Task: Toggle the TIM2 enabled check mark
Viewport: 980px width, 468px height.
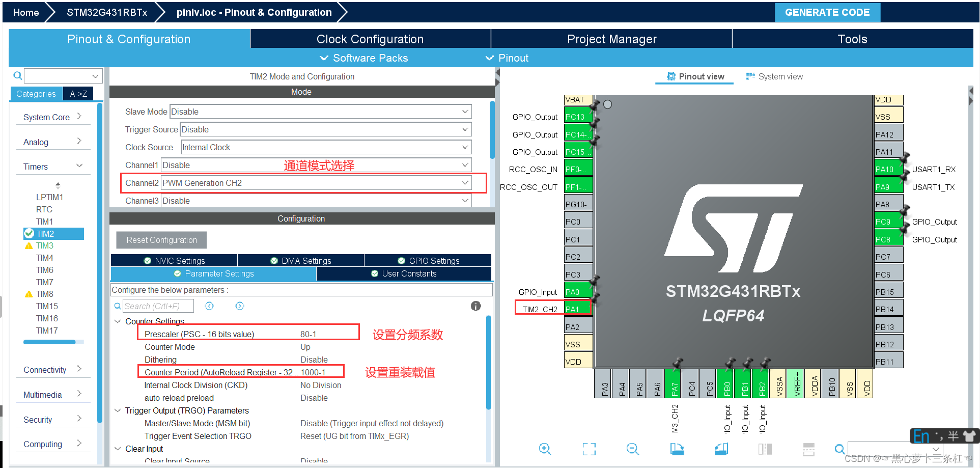Action: point(29,234)
